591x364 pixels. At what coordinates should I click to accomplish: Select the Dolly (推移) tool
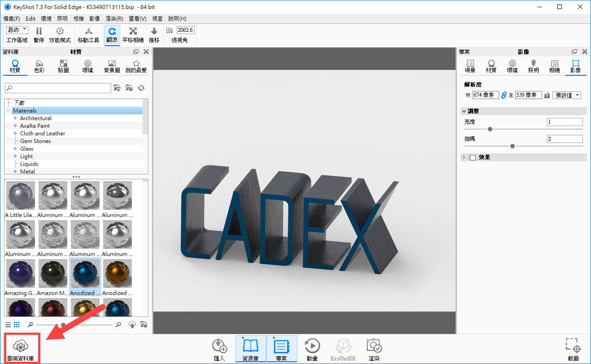tap(154, 35)
